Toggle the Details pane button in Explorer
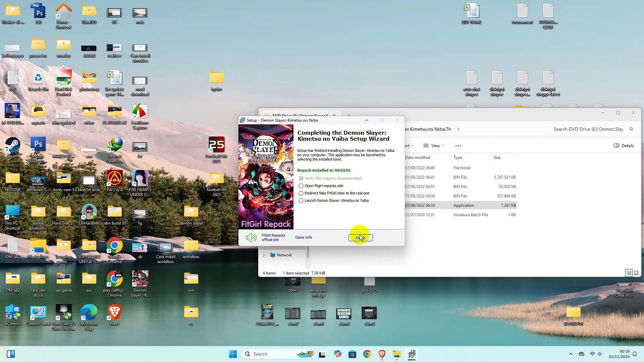 coord(624,146)
